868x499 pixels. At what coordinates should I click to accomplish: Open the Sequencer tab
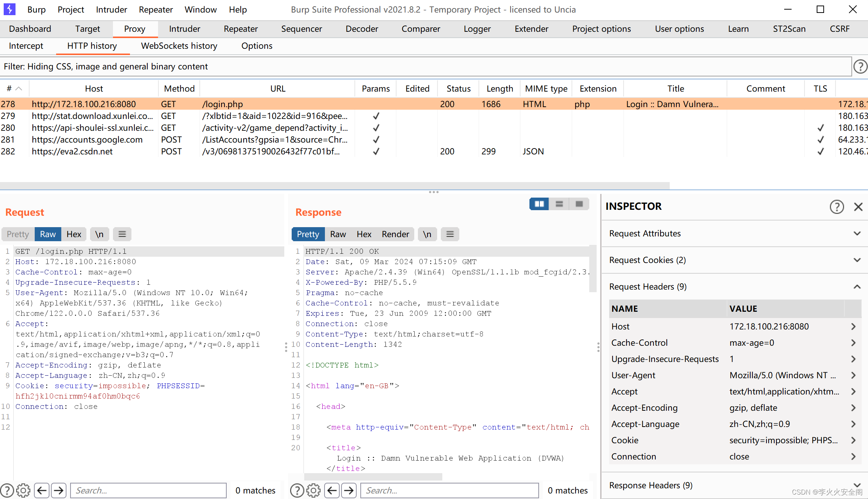coord(302,29)
